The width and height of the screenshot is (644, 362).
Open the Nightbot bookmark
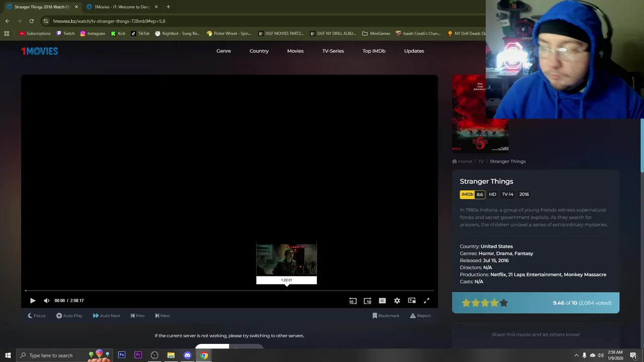[x=178, y=34]
